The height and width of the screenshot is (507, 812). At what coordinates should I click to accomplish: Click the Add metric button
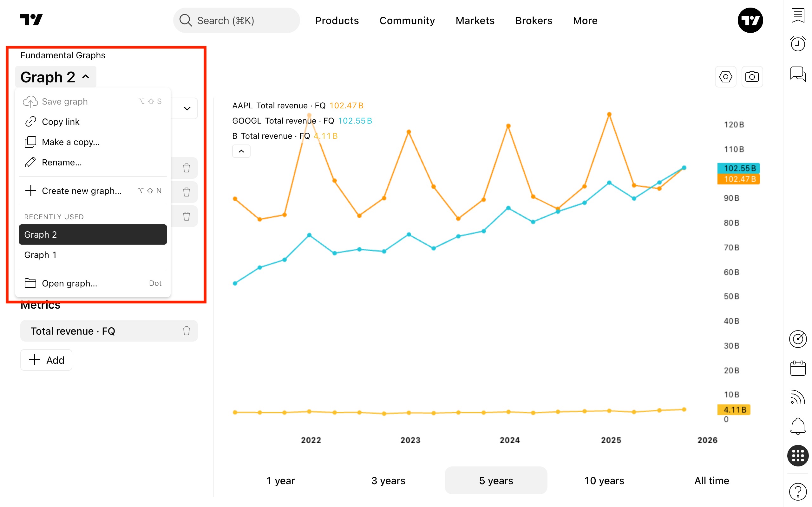(x=46, y=360)
